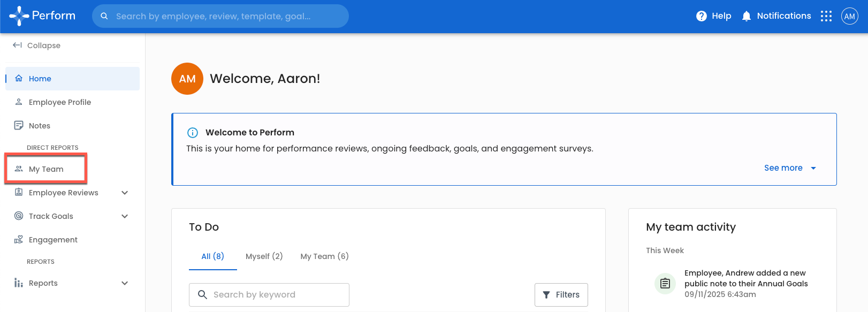
Task: Click the Notifications bell icon
Action: 747,16
